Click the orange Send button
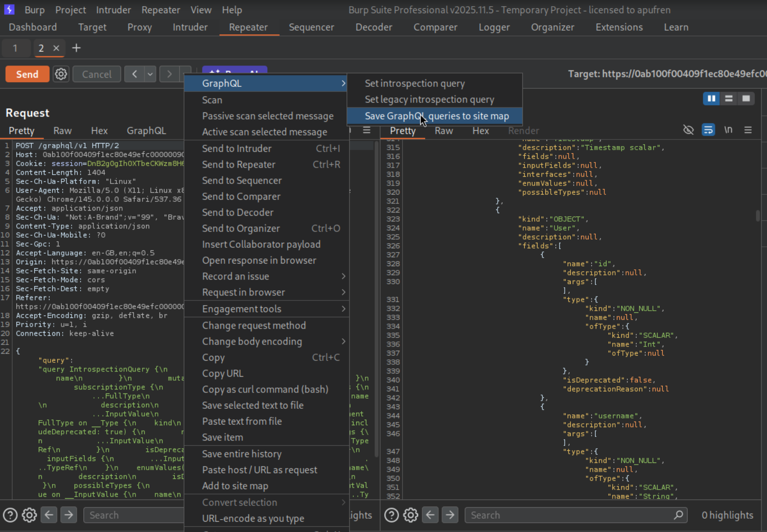Image resolution: width=767 pixels, height=532 pixels. pos(27,74)
